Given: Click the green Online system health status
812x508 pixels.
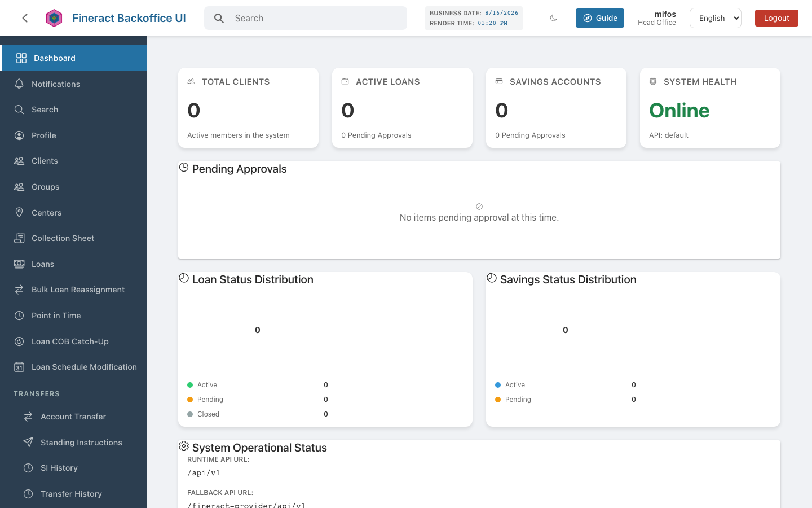Looking at the screenshot, I should click(679, 111).
